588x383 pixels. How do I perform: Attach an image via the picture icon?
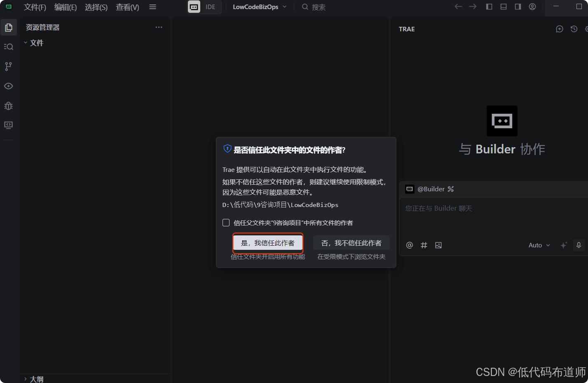pos(438,245)
